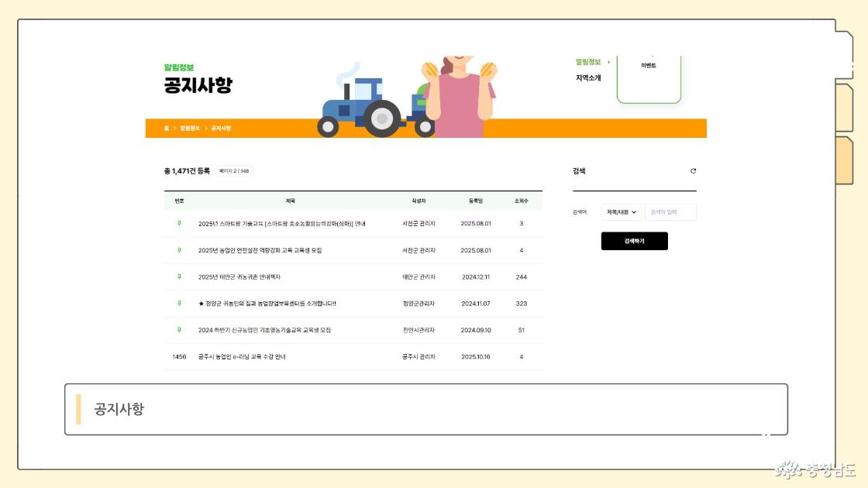Click the 검색어 입력 text field
868x488 pixels.
coord(670,211)
